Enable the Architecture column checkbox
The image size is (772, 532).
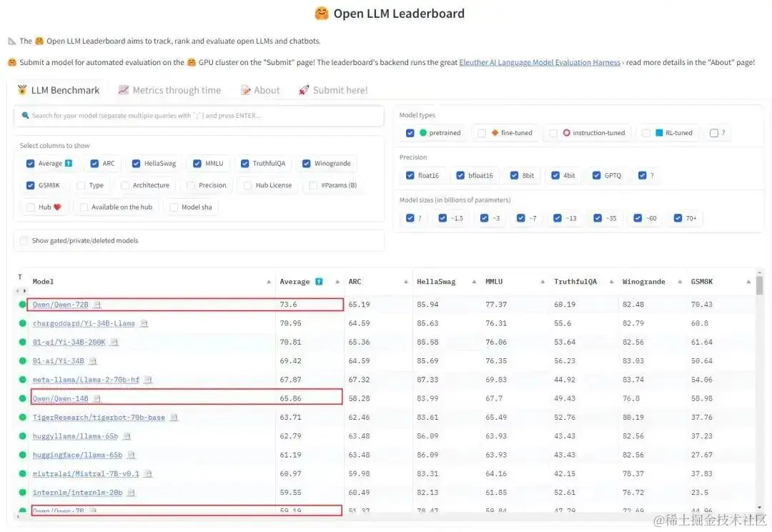[x=125, y=185]
